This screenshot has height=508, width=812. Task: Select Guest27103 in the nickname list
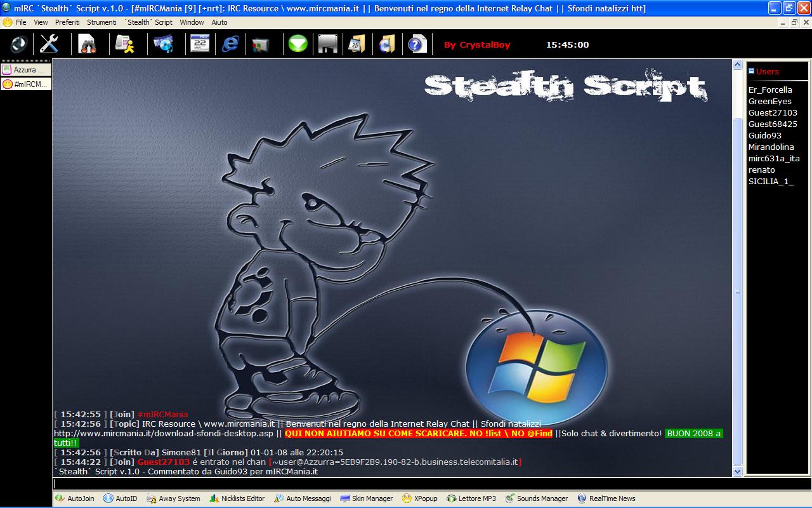coord(772,112)
